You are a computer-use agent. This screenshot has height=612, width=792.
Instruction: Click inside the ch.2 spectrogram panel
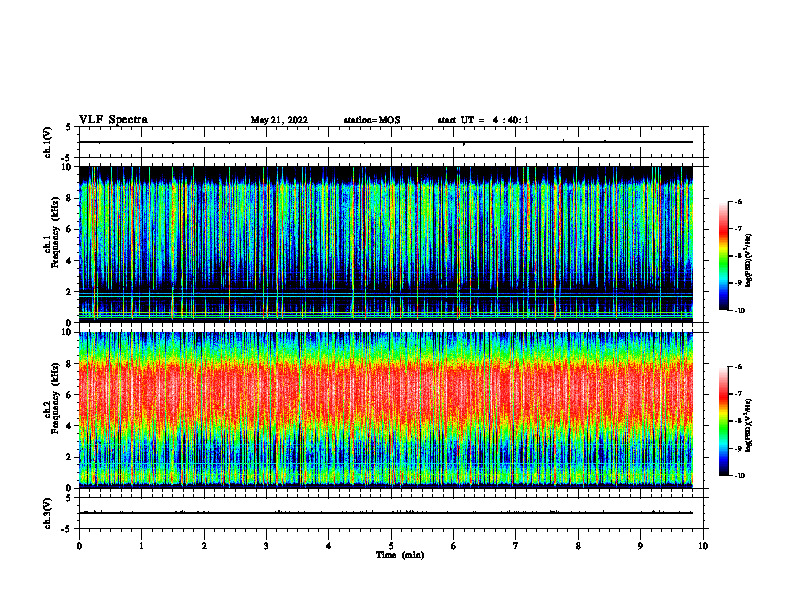pos(386,410)
